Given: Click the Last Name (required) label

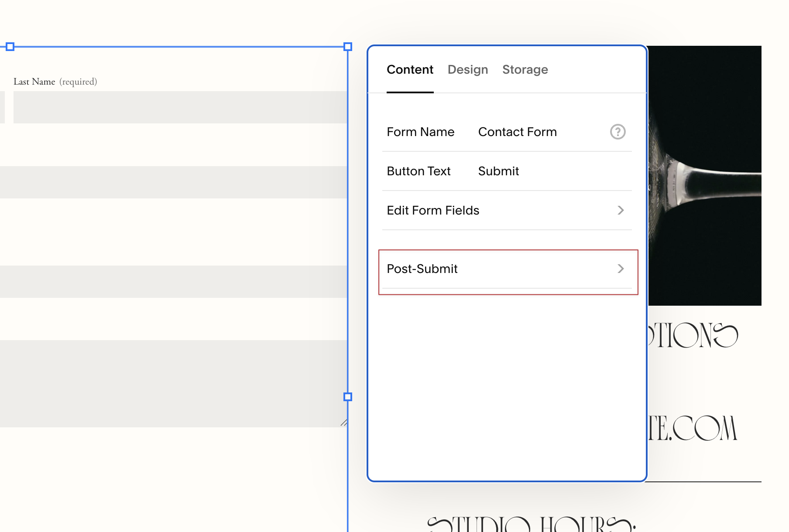Looking at the screenshot, I should pos(55,82).
